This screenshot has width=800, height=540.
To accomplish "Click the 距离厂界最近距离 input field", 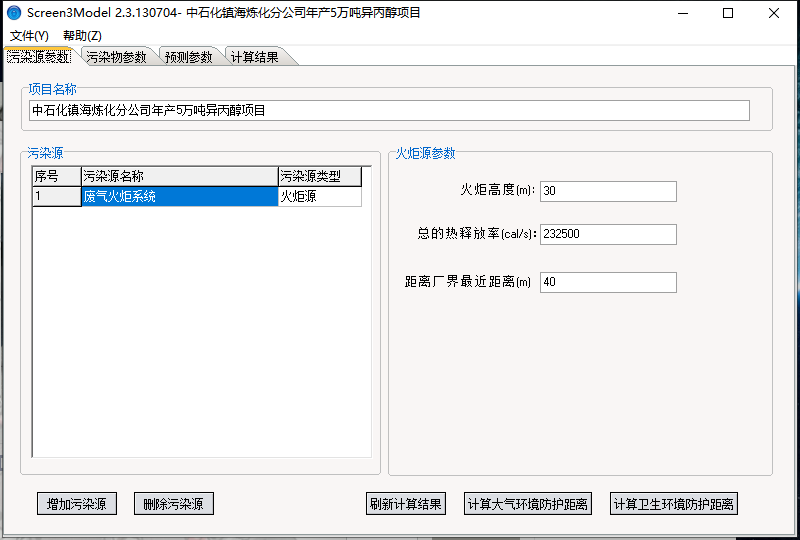I will point(608,282).
